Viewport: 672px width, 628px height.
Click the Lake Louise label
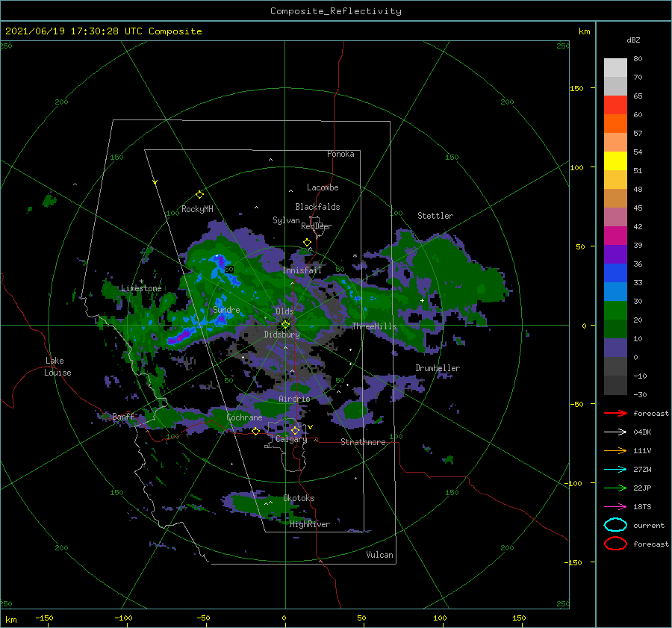57,367
